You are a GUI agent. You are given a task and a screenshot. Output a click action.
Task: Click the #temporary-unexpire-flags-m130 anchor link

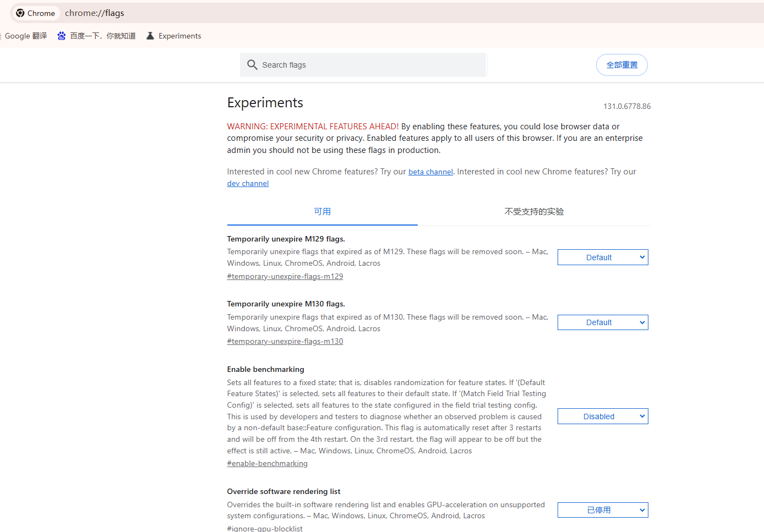[285, 342]
